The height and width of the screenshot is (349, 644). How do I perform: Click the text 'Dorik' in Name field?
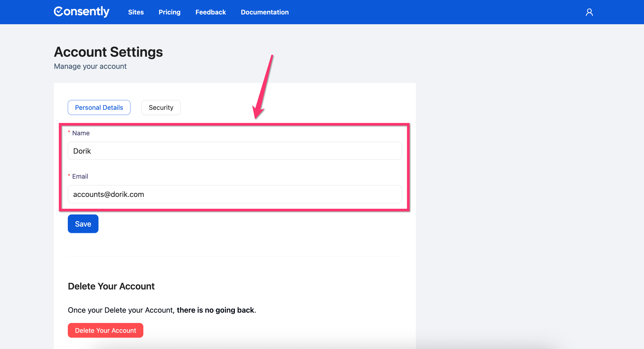coord(82,151)
